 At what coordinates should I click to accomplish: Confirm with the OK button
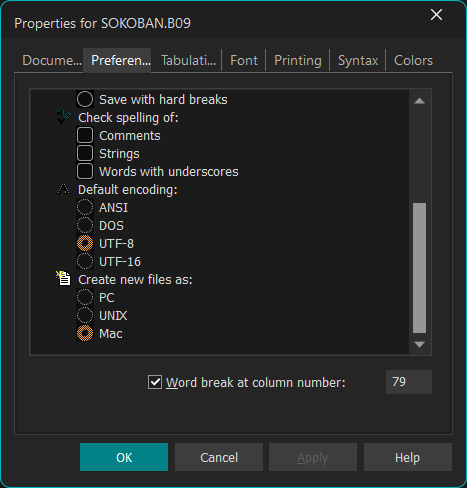(124, 457)
